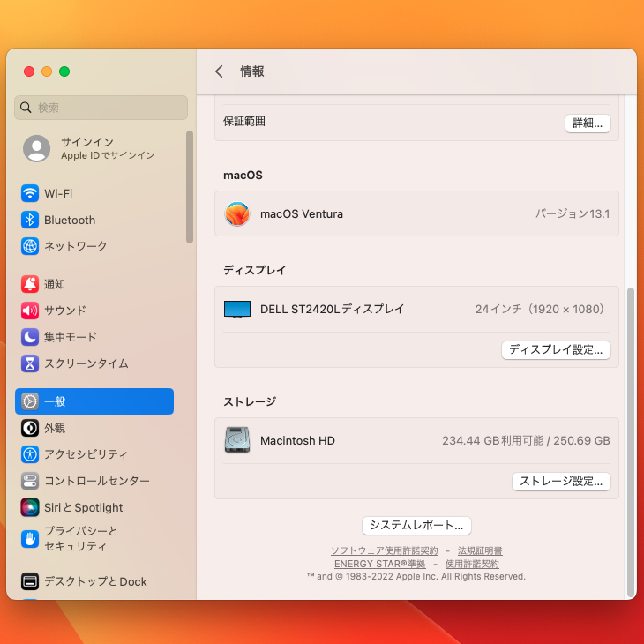Click the Accessibility (アクセシビリティ) icon
Viewport: 644px width, 644px height.
tap(30, 454)
